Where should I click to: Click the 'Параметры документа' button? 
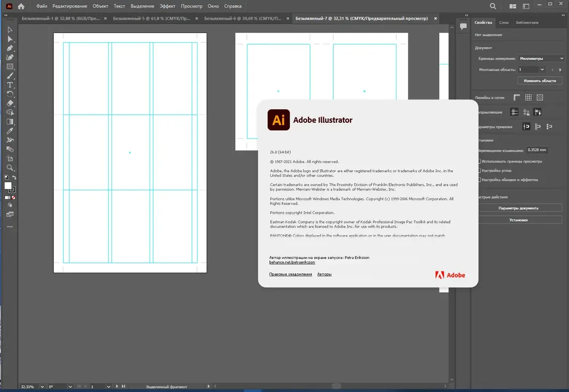518,208
